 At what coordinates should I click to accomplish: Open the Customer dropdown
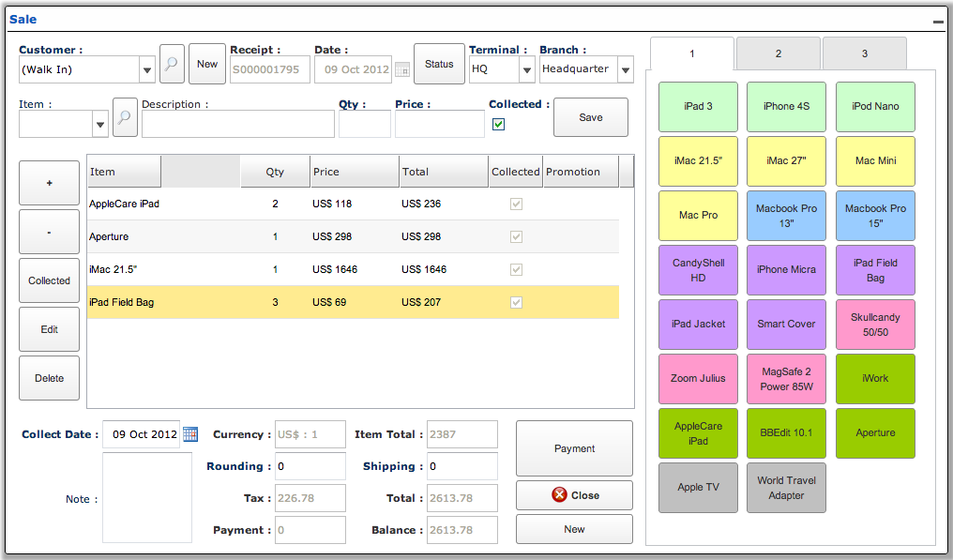[147, 70]
